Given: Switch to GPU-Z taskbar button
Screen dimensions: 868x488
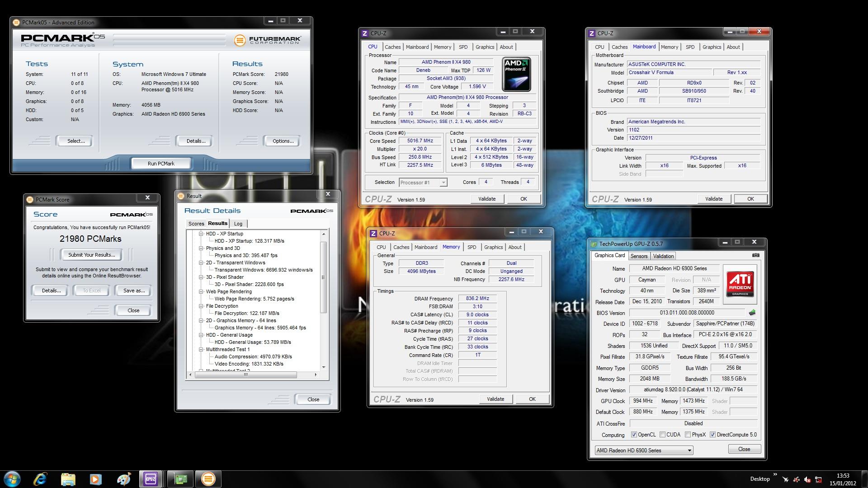Looking at the screenshot, I should (x=180, y=479).
